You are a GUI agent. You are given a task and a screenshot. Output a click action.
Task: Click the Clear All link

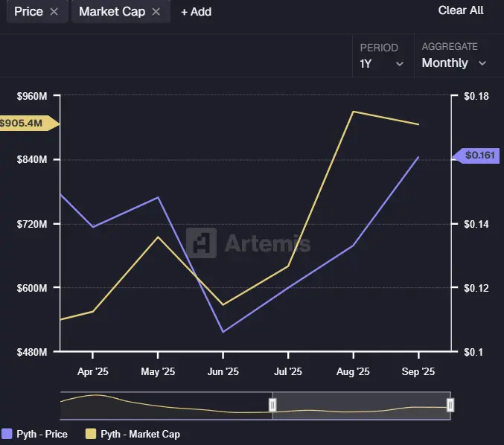(461, 10)
